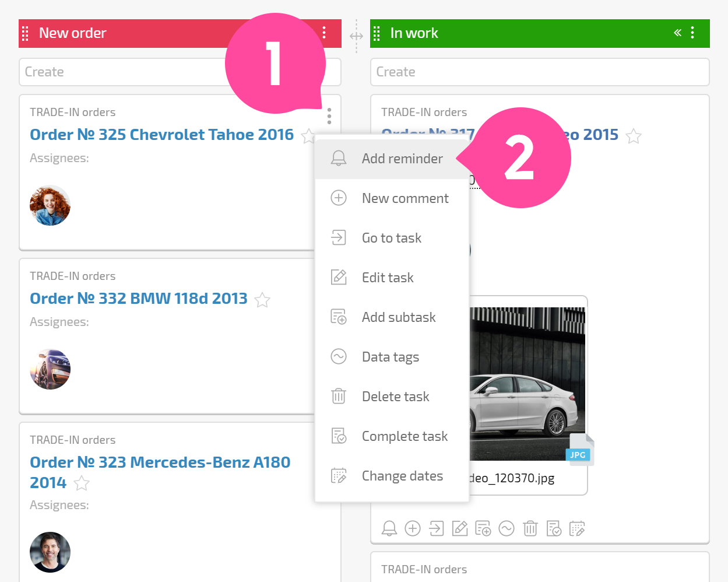Select Edit task menu entry

coord(392,278)
